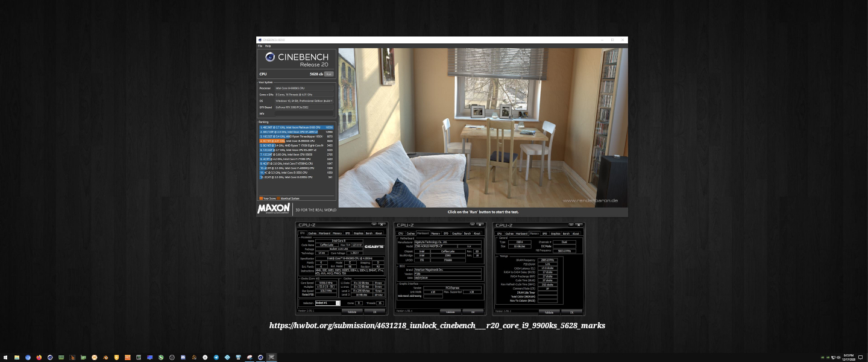Viewport: 868px width, 362px height.
Task: Open Bench tab in left CPU-Z window
Action: [x=369, y=233]
